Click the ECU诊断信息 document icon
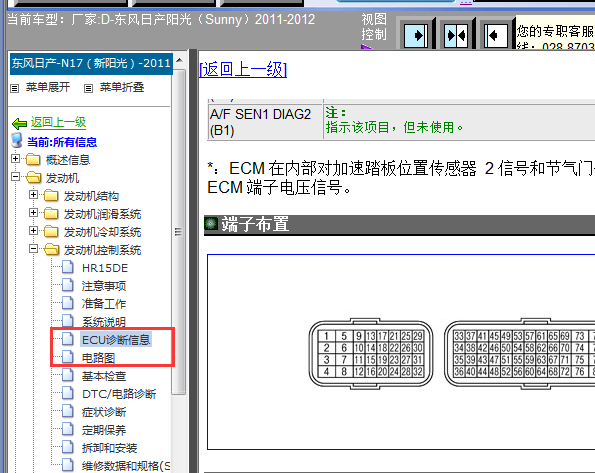This screenshot has width=595, height=473. [68, 339]
